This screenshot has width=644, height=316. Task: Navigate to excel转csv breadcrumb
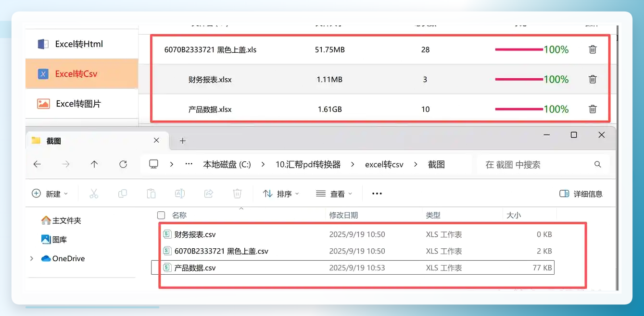click(x=384, y=164)
